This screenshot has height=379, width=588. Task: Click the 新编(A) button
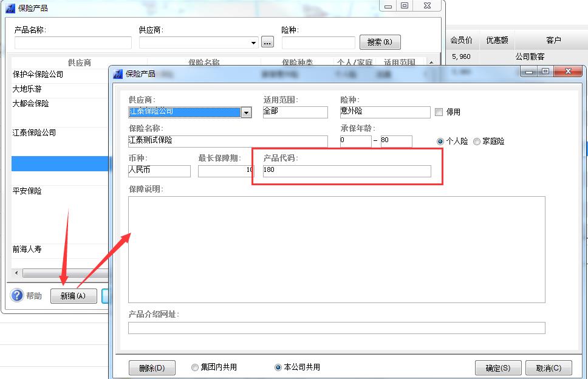pos(73,296)
